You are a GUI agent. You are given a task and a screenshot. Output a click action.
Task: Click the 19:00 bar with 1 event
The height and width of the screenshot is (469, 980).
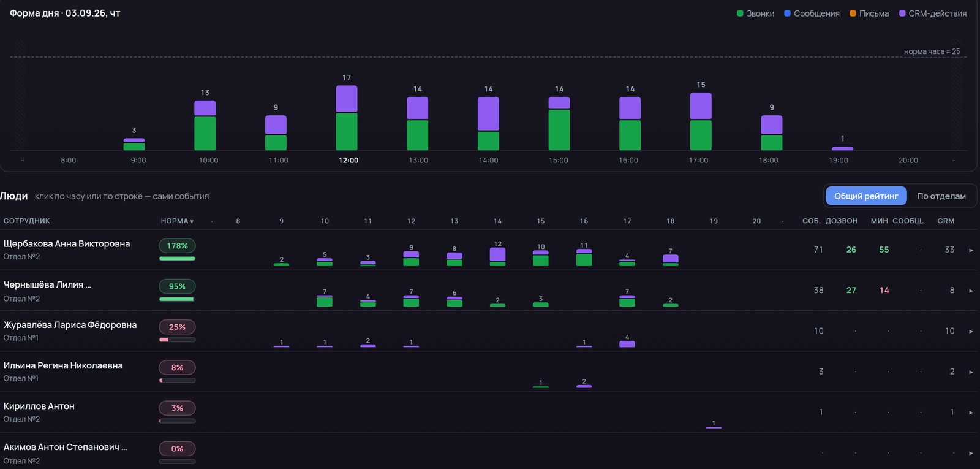pos(843,148)
